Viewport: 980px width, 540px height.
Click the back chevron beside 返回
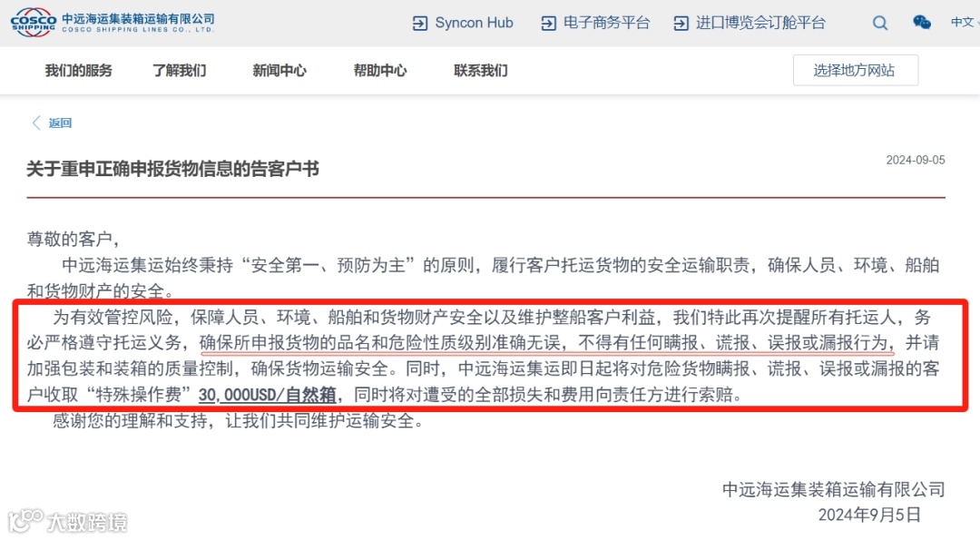pyautogui.click(x=36, y=123)
